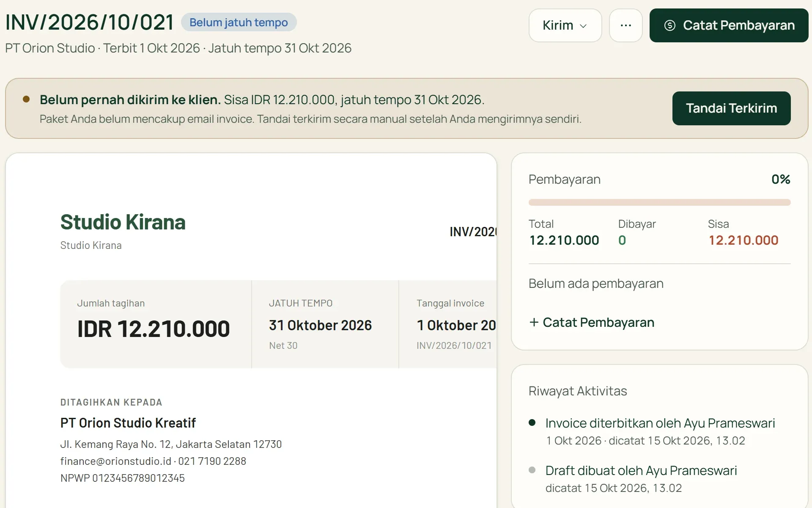Select the IDR 12.210.000 amount
The height and width of the screenshot is (508, 812).
click(x=154, y=329)
